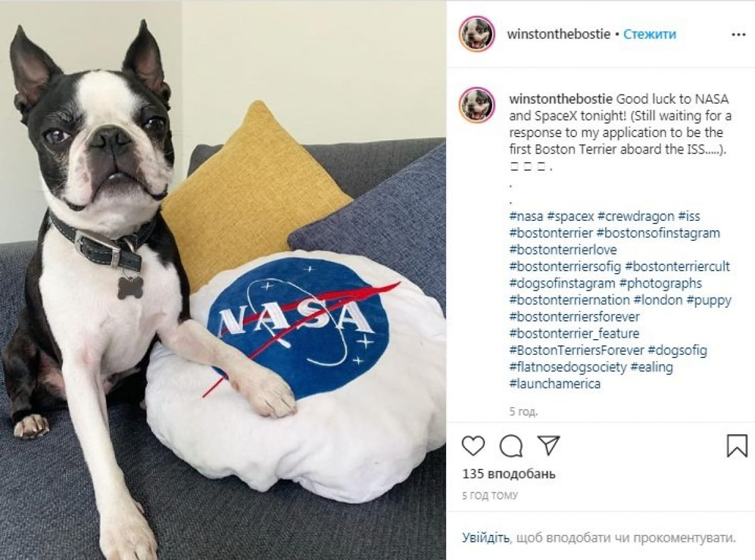Viewport: 755px width, 560px height.
Task: Click the 5 год тому timestamp
Action: [x=490, y=496]
